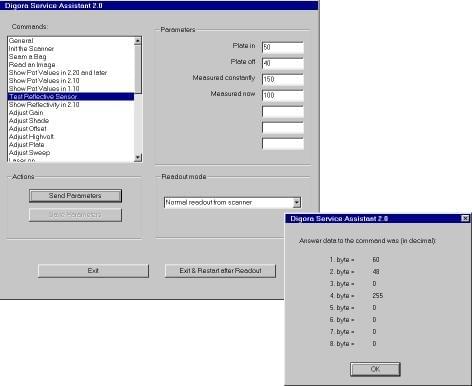Select Show Pot Values in 2.10
The height and width of the screenshot is (386, 472).
pos(71,81)
